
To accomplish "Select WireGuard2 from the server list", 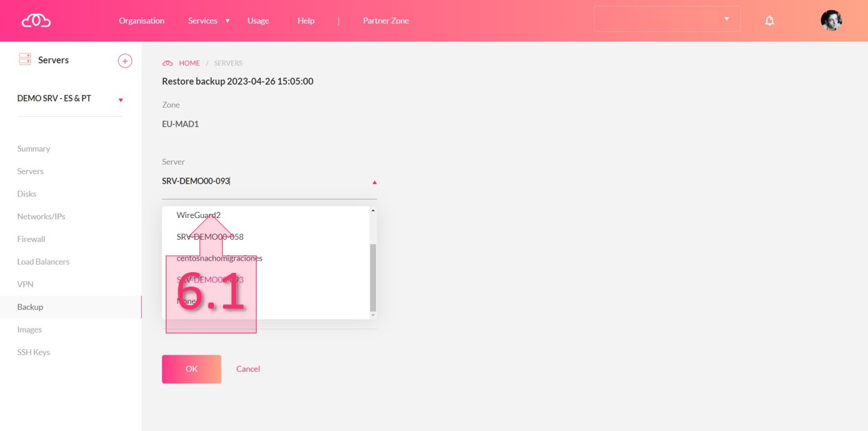I will 199,215.
